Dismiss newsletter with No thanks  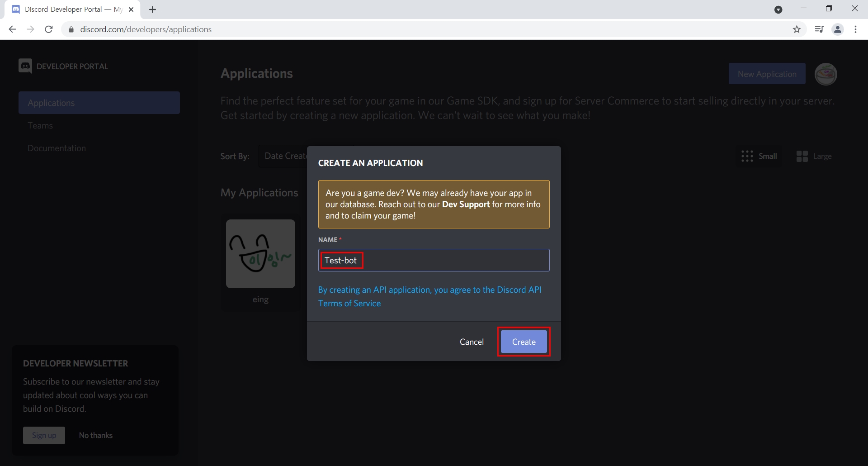[x=95, y=435]
